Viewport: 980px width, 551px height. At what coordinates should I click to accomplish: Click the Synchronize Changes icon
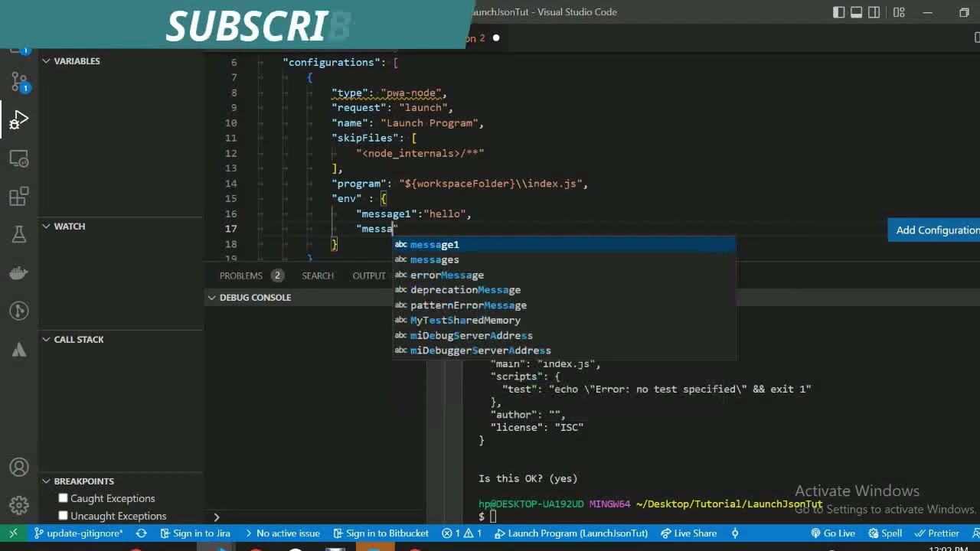[141, 533]
